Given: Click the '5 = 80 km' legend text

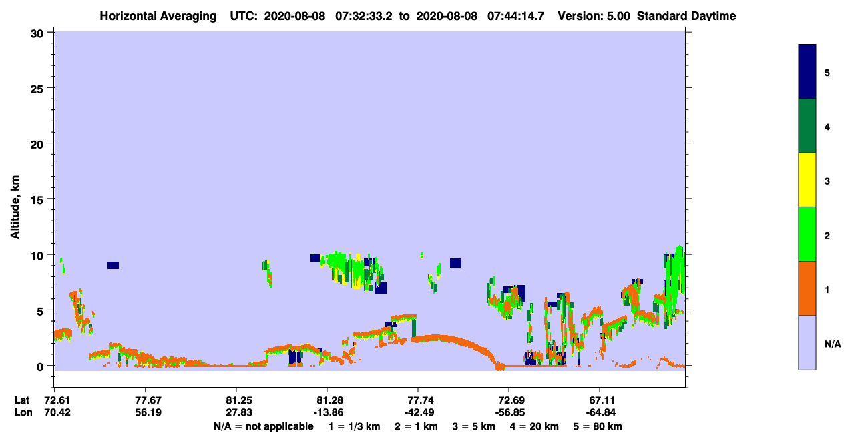Looking at the screenshot, I should point(598,426).
